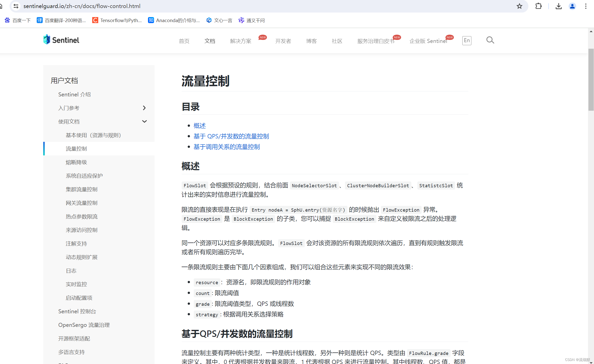Open 日志 in sidebar
594x364 pixels.
[71, 271]
